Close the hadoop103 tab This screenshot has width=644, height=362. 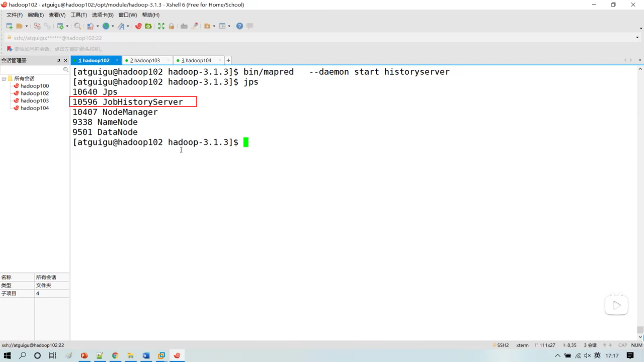tap(168, 60)
